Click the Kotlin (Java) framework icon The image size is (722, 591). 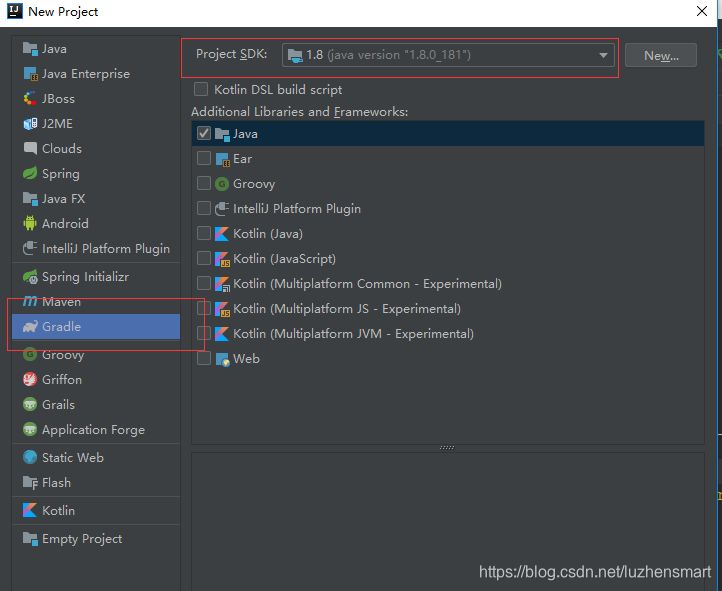(x=222, y=234)
